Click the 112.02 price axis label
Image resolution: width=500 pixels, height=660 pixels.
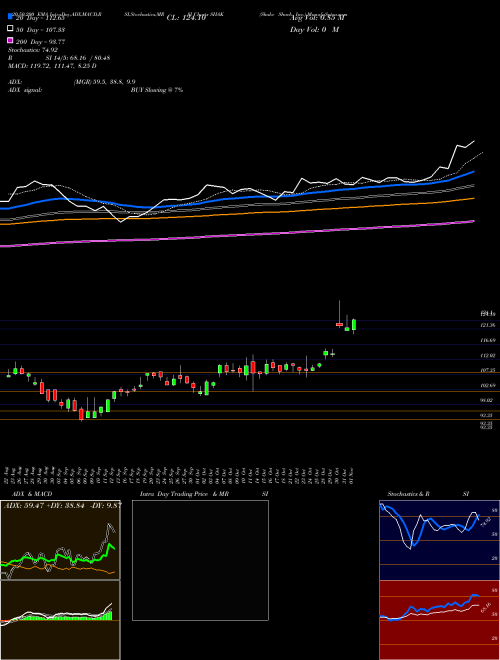tap(488, 355)
